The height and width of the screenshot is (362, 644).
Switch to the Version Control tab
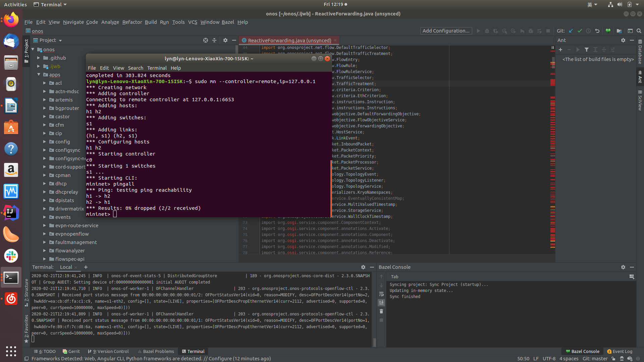click(109, 351)
